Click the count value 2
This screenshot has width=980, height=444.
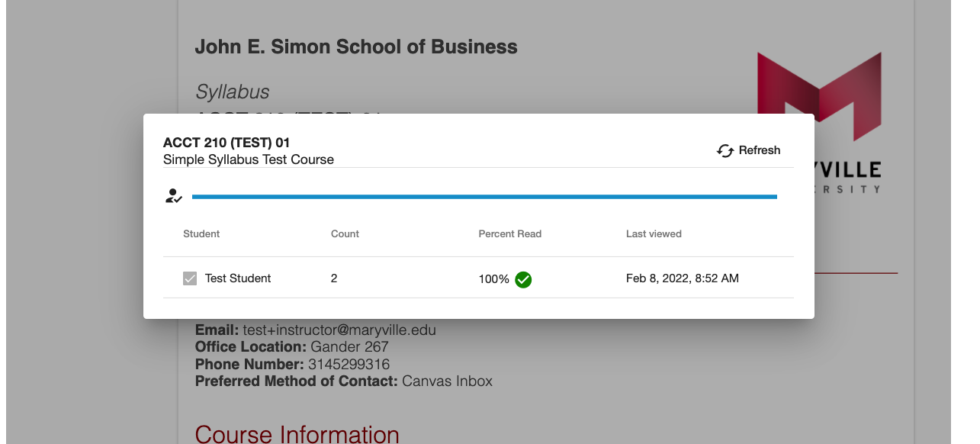click(334, 278)
